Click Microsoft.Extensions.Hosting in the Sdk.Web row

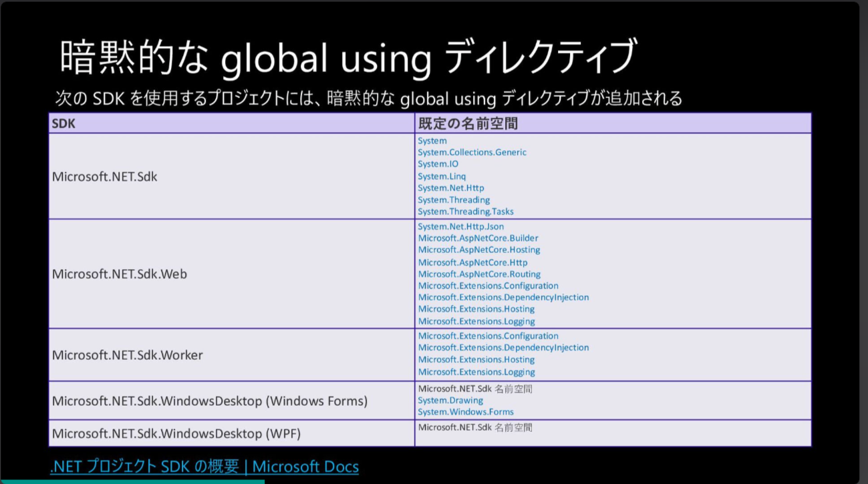476,309
